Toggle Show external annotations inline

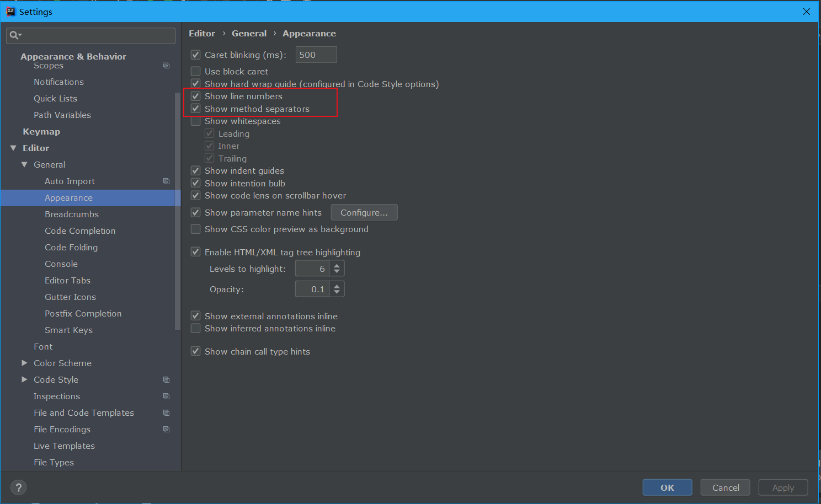tap(195, 316)
